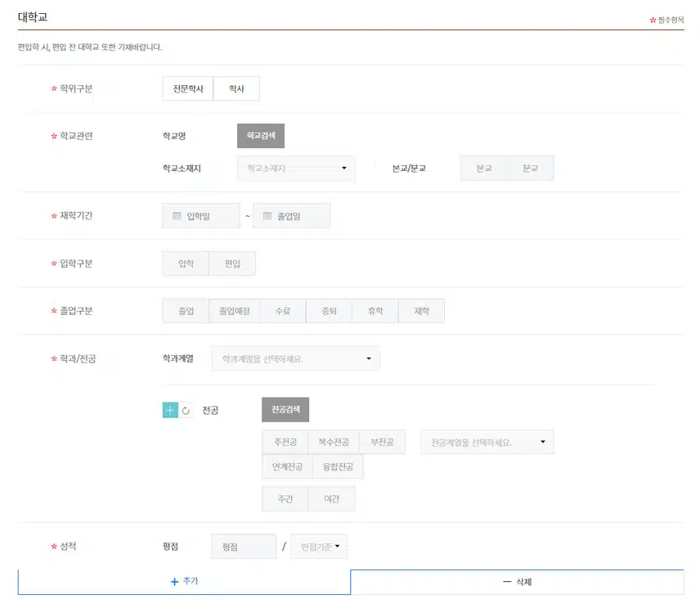Screen dimensions: 700x608
Task: Choose 본교 campus option
Action: pyautogui.click(x=484, y=168)
